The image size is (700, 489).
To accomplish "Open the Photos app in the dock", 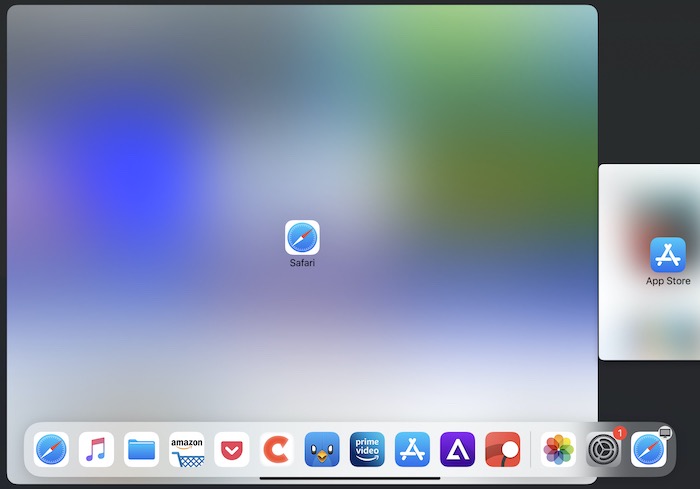I will (558, 449).
